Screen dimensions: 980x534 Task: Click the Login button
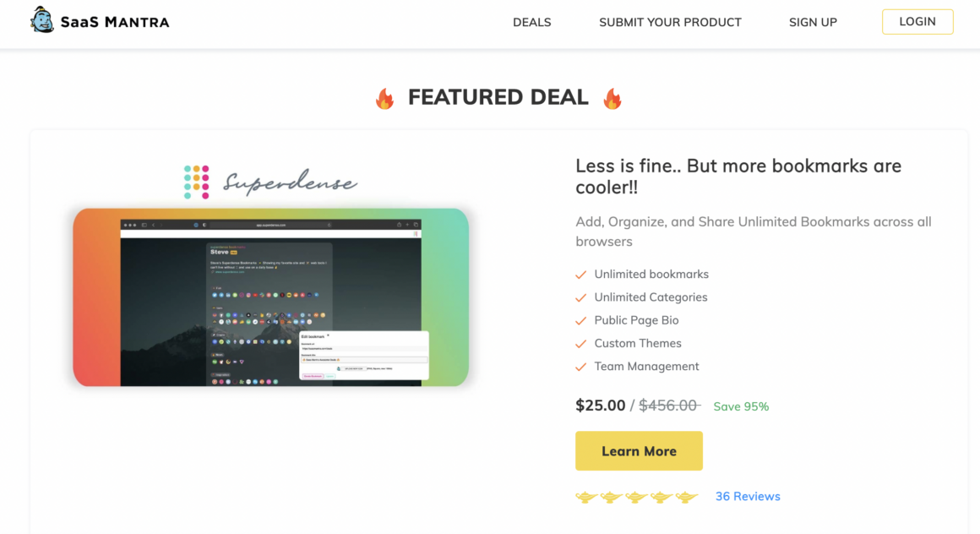pyautogui.click(x=917, y=22)
